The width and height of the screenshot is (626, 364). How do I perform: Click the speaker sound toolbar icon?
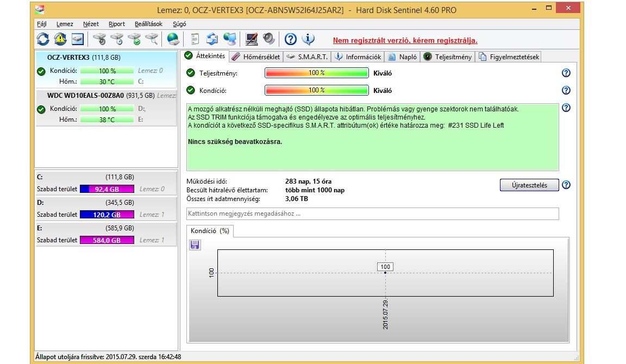point(268,39)
